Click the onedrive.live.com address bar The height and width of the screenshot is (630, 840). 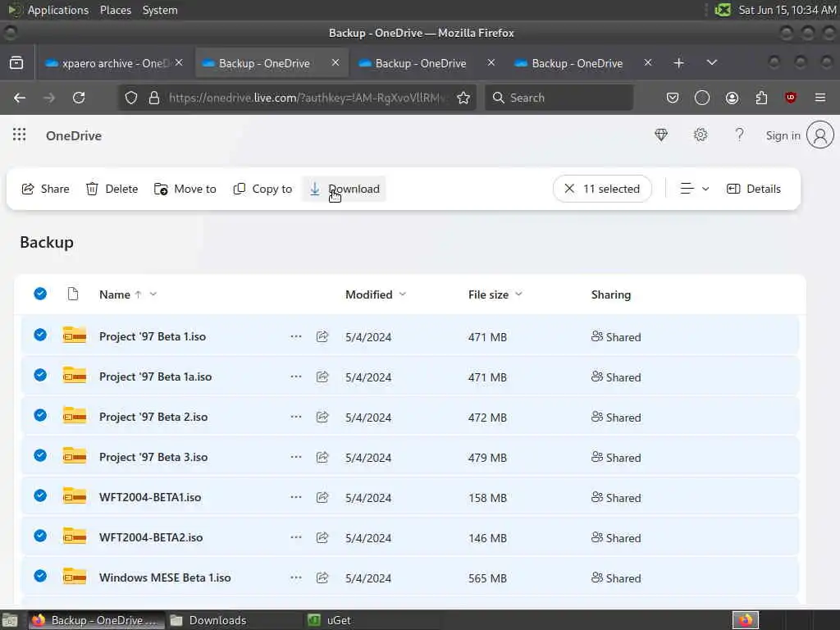(306, 98)
